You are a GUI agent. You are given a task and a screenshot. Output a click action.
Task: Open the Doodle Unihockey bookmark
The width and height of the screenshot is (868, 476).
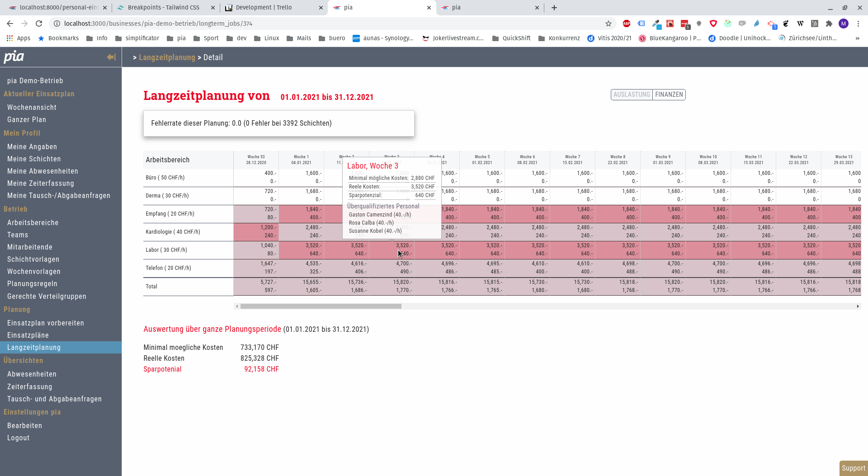tap(740, 38)
